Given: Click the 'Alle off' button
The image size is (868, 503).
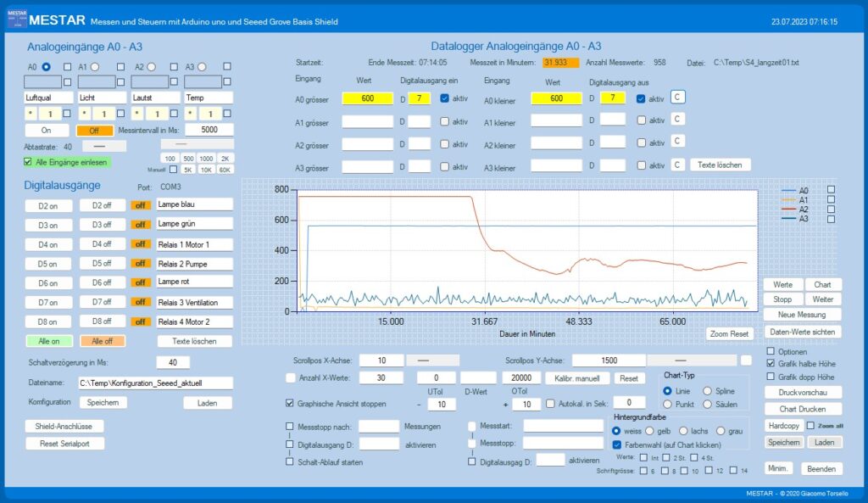Looking at the screenshot, I should 103,341.
